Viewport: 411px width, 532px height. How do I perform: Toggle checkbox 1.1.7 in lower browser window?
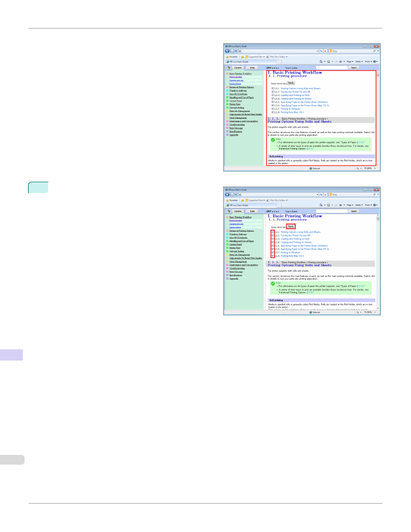point(273,252)
